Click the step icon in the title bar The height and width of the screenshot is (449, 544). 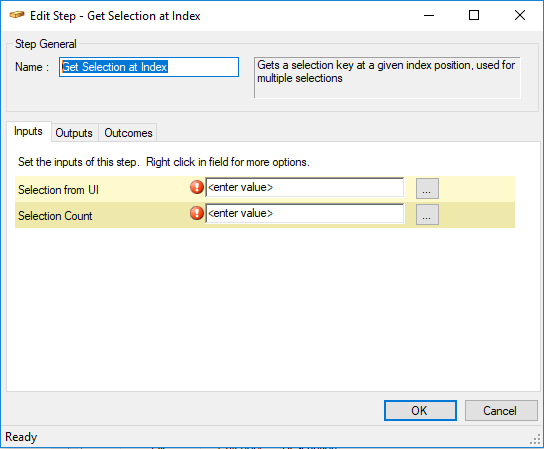pos(17,15)
